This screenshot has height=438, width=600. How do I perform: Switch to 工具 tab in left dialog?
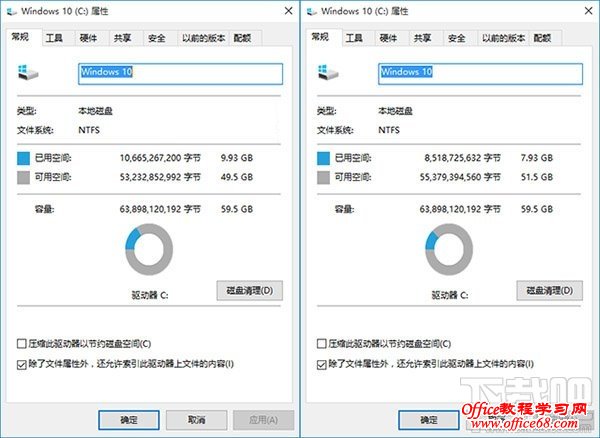pos(54,38)
